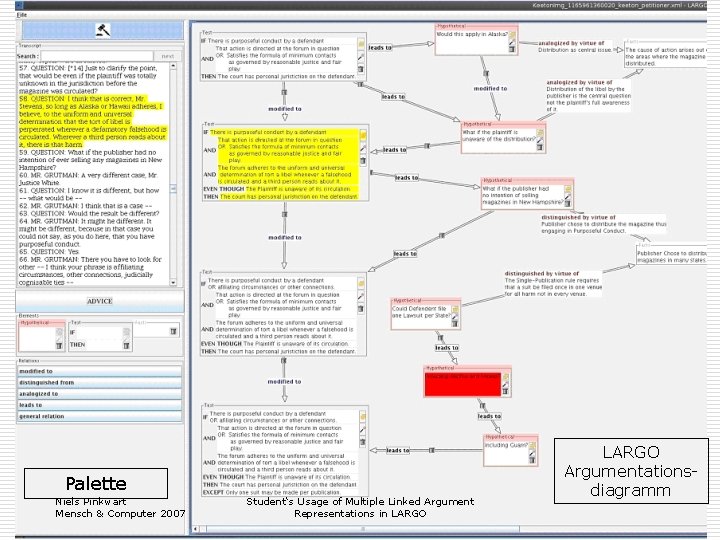Image resolution: width=720 pixels, height=540 pixels.
Task: Click the note icon on 'Would this apply in Alaska?' box
Action: [x=512, y=35]
